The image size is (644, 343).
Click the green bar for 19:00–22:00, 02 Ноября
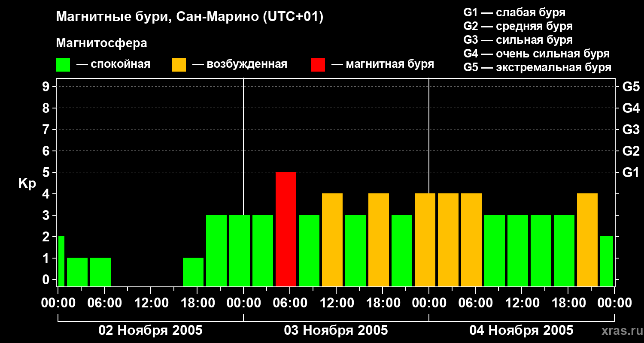216,250
